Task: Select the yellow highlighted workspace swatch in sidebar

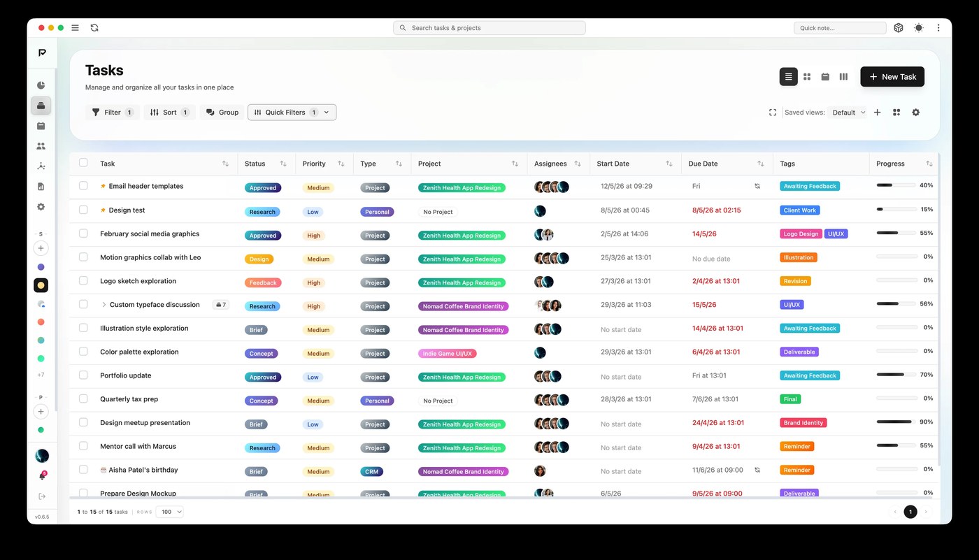Action: pos(41,285)
